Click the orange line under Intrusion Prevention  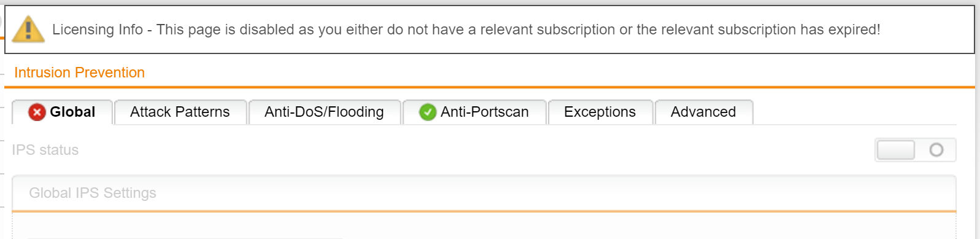pyautogui.click(x=490, y=87)
